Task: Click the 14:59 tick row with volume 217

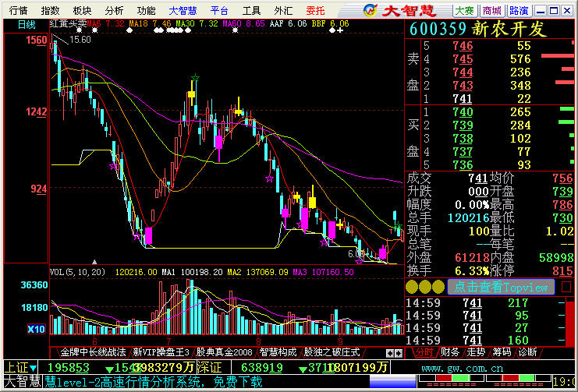Action: tap(484, 303)
